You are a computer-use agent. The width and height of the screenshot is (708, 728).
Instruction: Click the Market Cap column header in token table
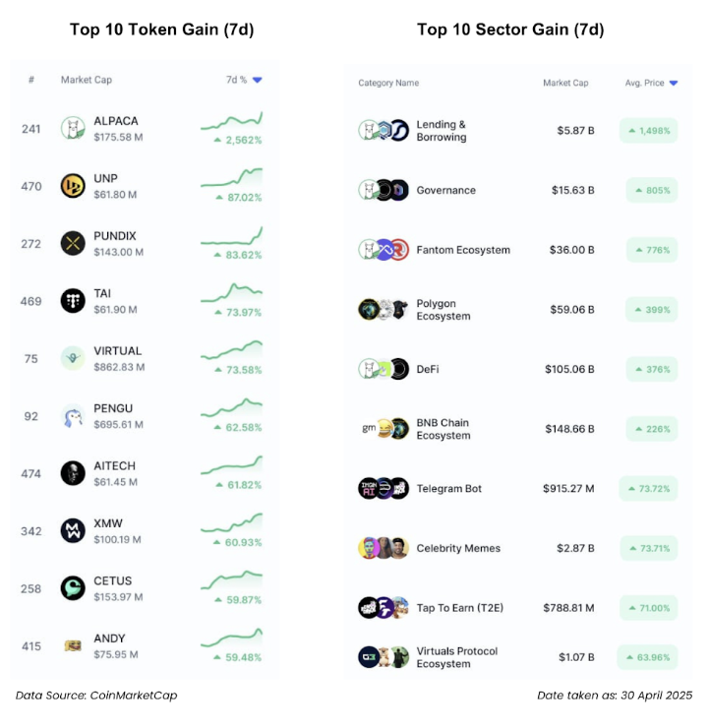87,80
